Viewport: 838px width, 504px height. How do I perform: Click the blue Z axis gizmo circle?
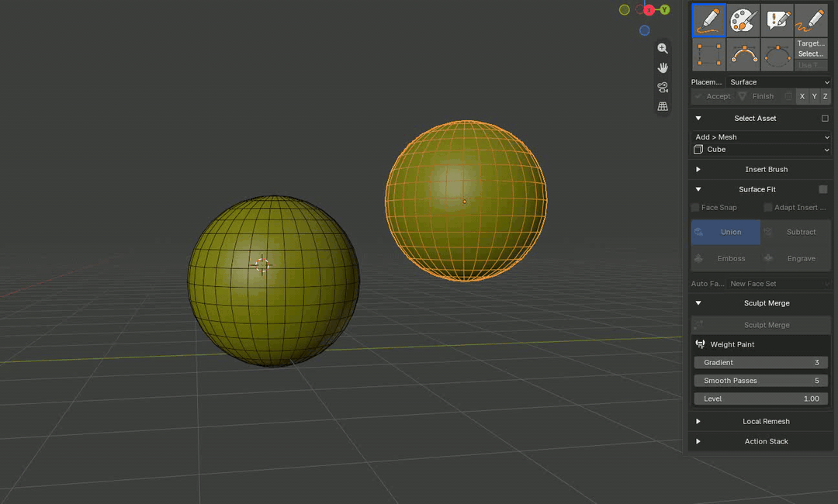(x=645, y=30)
